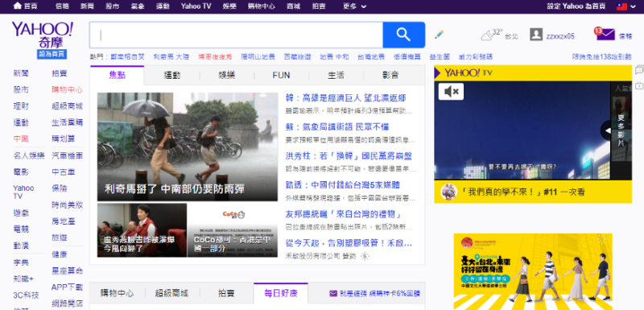The width and height of the screenshot is (644, 310).
Task: Open the mail envelope icon with 13 badge
Action: (605, 35)
